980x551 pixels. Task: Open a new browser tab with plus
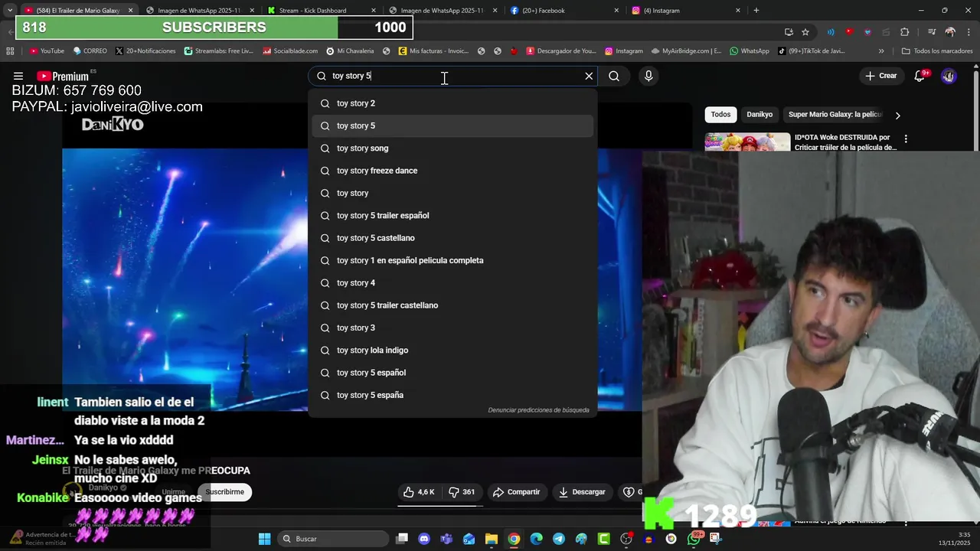coord(756,10)
